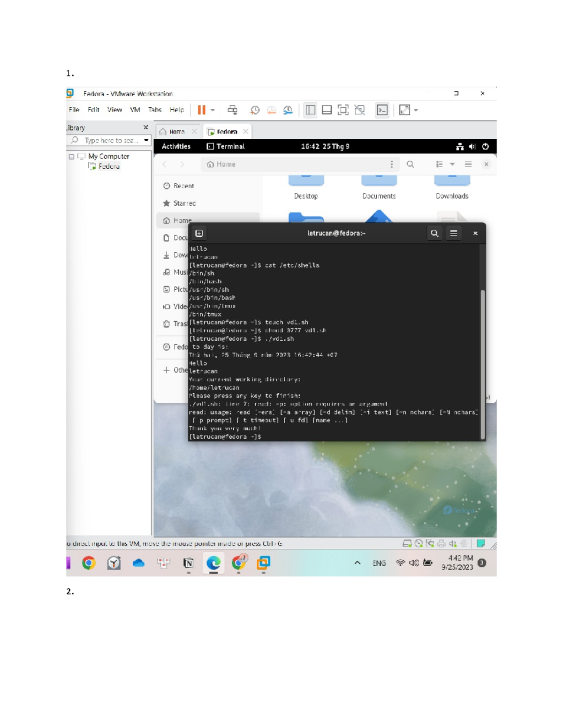Open the hamburger menu in the terminal
Image resolution: width=563 pixels, height=728 pixels.
point(453,233)
